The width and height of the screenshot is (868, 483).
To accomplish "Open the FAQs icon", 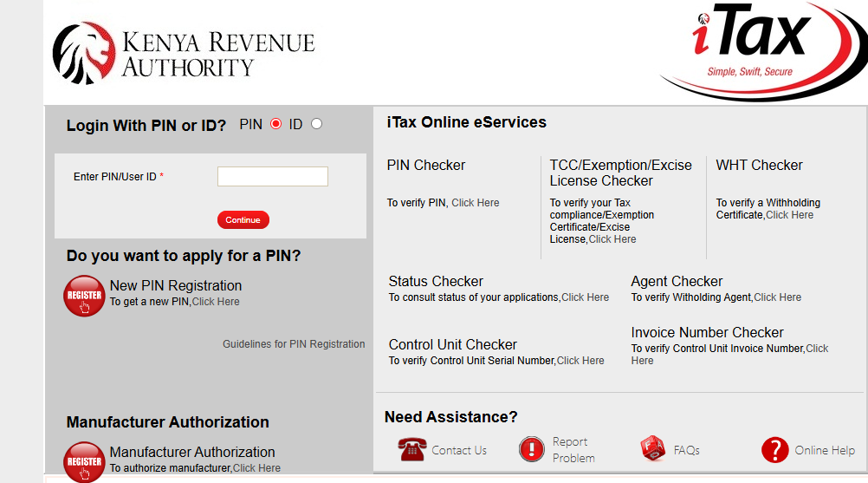I will coord(652,449).
